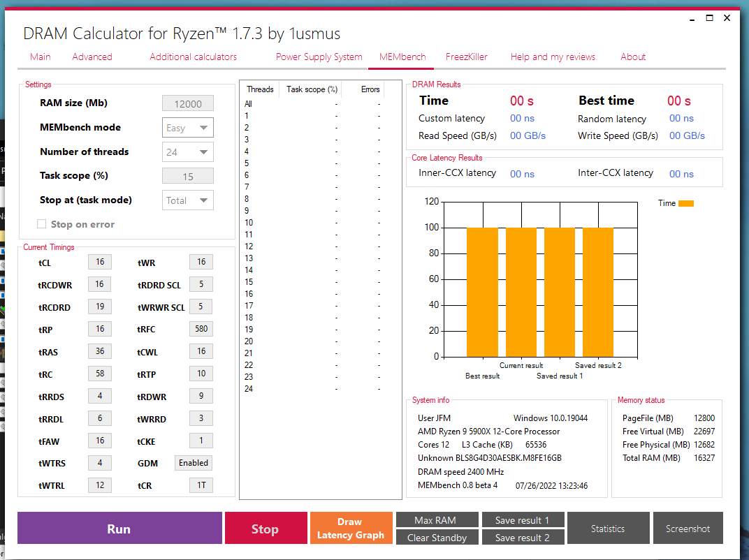Take a Screenshot with the Screenshot button
This screenshot has height=560, width=749.
point(688,528)
